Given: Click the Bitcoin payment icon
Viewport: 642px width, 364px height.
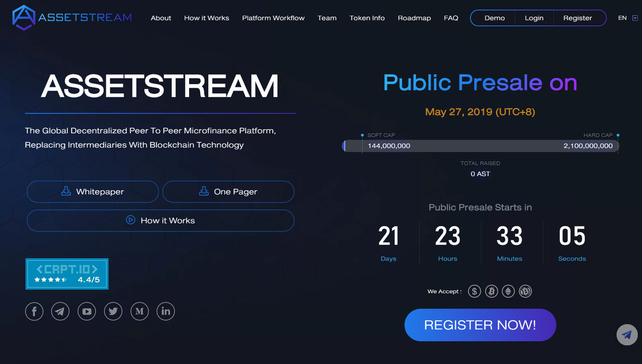Looking at the screenshot, I should (x=492, y=291).
